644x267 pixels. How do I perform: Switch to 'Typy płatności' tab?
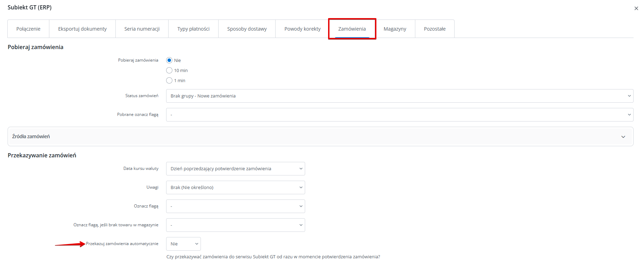click(x=193, y=29)
